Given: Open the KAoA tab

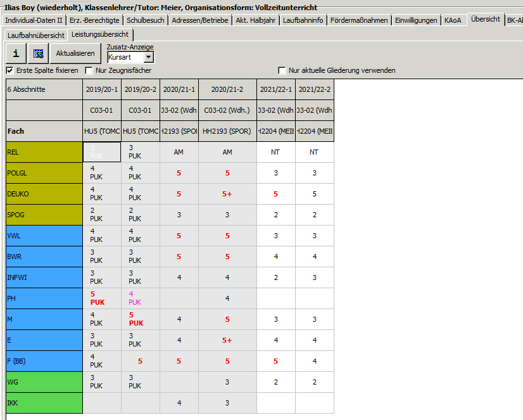Looking at the screenshot, I should pos(453,20).
